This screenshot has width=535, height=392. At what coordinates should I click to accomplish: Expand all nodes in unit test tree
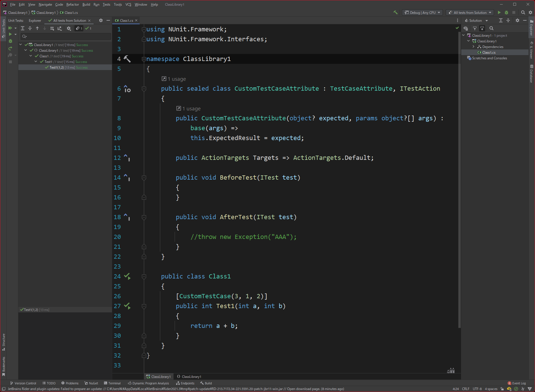tap(23, 28)
